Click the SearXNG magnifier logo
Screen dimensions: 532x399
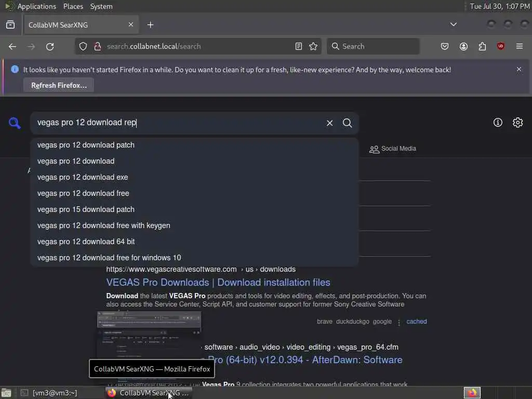pyautogui.click(x=15, y=123)
